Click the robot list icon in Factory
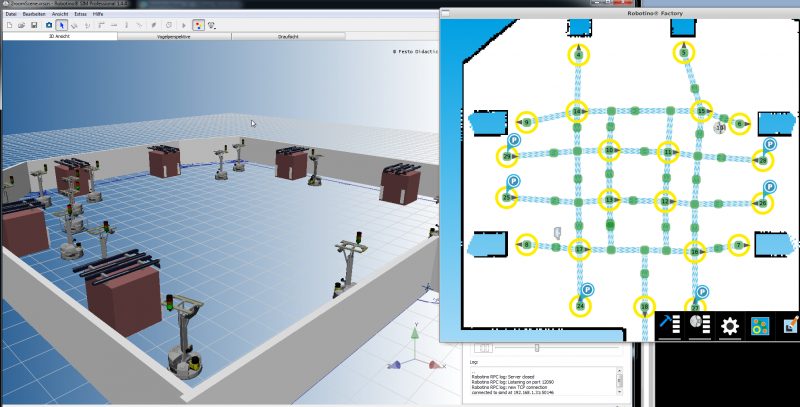This screenshot has height=407, width=800. click(699, 325)
